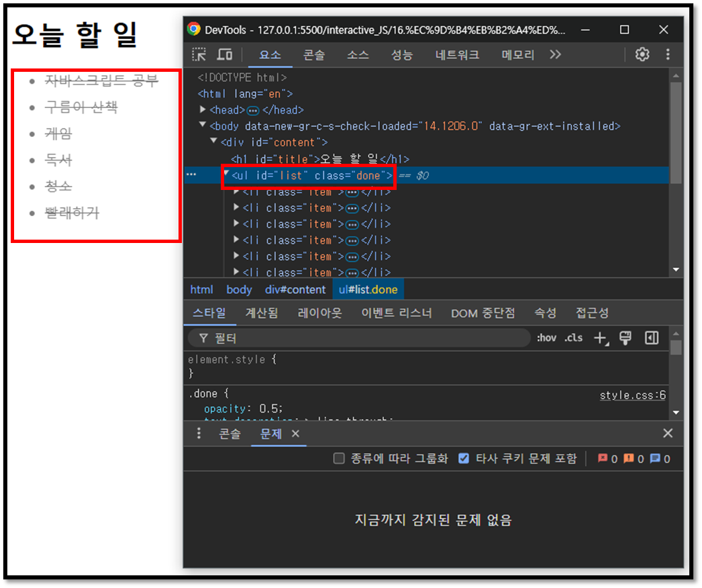Click the breaking changes count icon

click(629, 458)
